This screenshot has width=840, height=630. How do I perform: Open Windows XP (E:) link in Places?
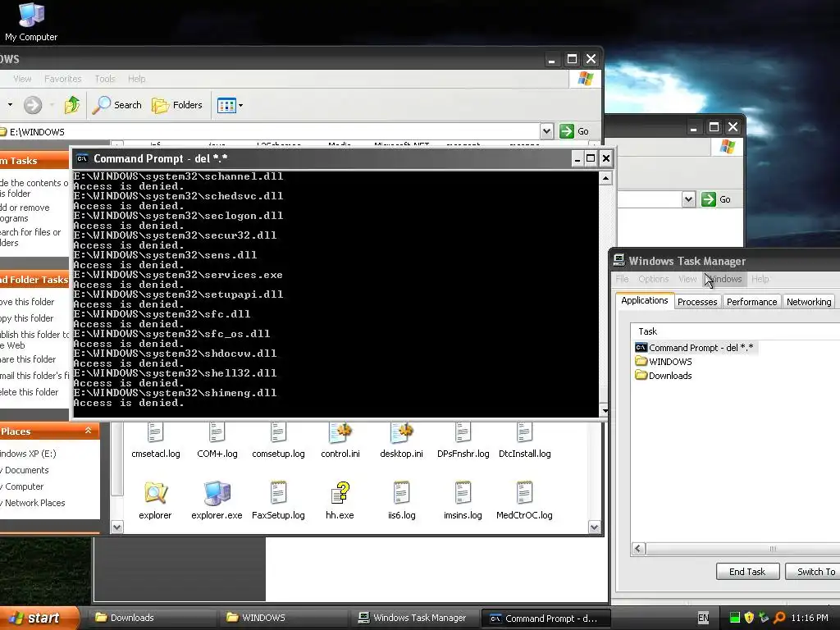point(28,454)
